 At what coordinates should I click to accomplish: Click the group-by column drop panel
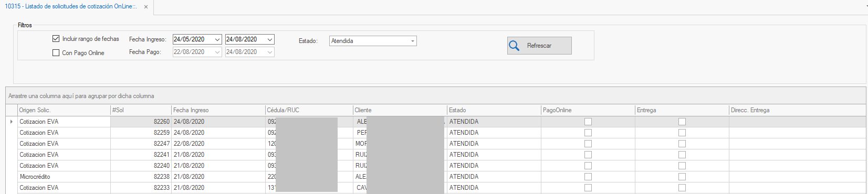(436, 96)
